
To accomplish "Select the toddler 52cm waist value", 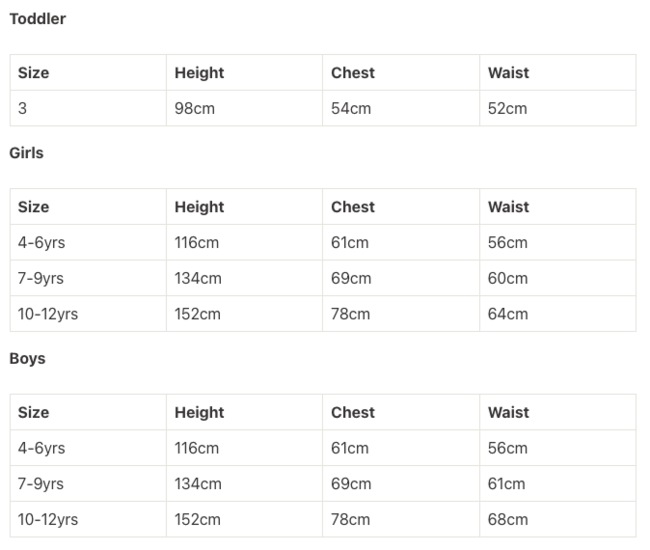I will 507,109.
